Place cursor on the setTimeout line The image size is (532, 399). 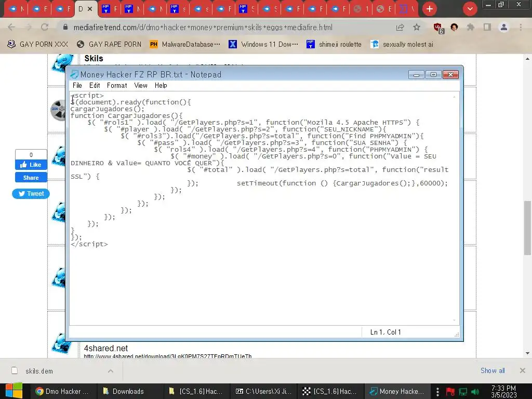[x=342, y=183]
